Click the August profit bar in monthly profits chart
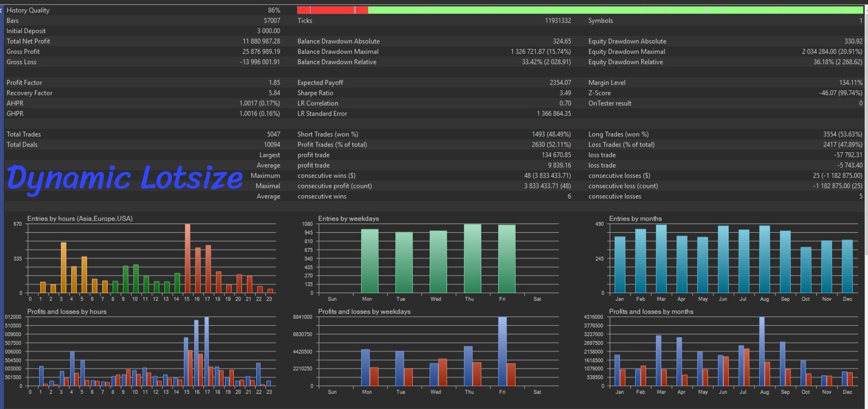This screenshot has height=409, width=868. click(x=762, y=351)
